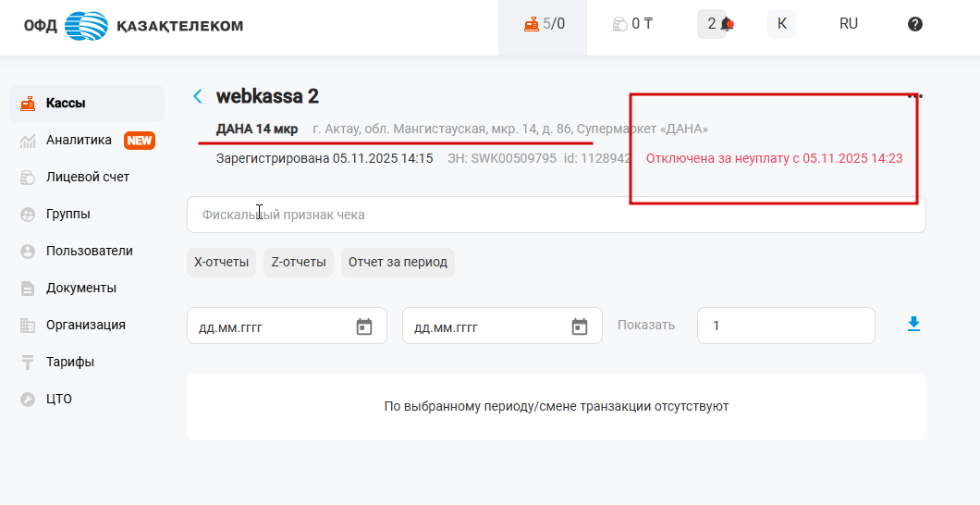Click the Кассы cash register sidebar icon
This screenshot has height=505, width=980.
(x=28, y=104)
